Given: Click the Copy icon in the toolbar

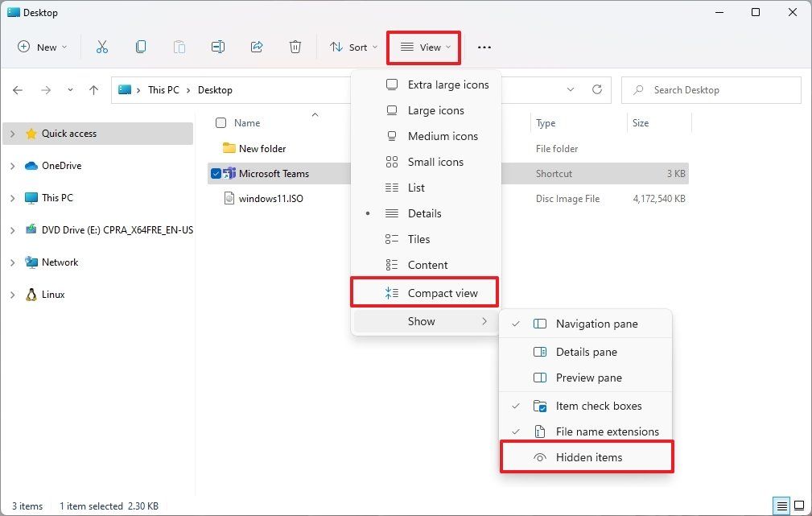Looking at the screenshot, I should 141,47.
